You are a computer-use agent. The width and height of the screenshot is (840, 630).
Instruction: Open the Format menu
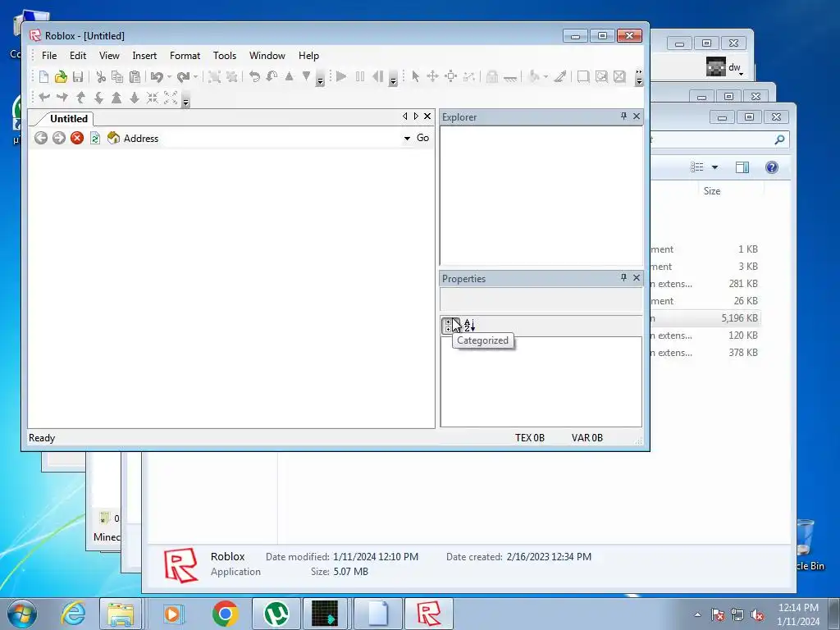[185, 56]
